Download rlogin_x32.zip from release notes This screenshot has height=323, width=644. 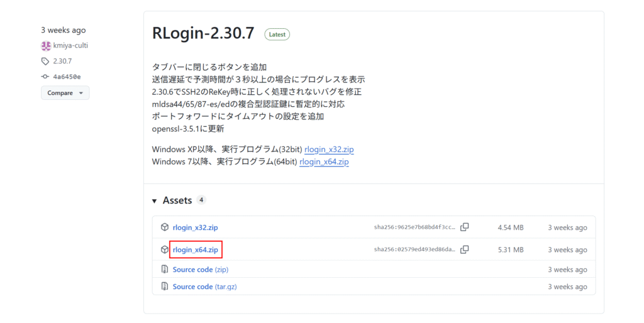point(329,150)
